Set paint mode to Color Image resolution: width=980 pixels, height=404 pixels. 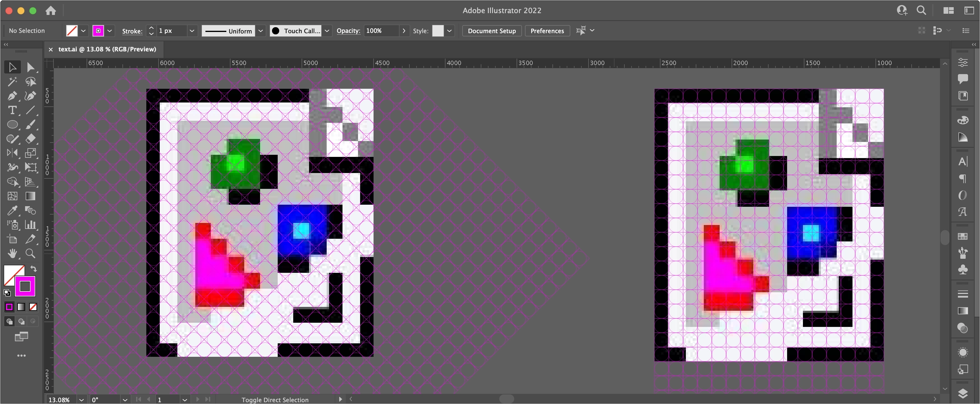coord(9,307)
